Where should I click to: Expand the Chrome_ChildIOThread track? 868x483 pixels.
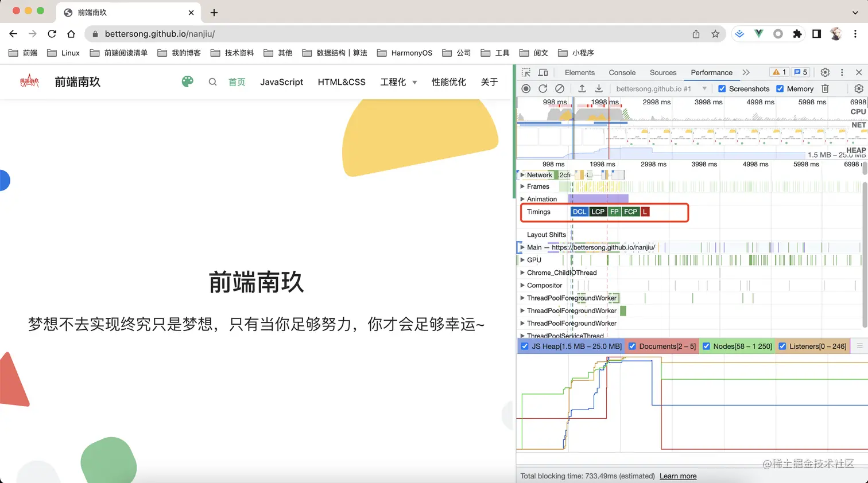[x=522, y=272]
